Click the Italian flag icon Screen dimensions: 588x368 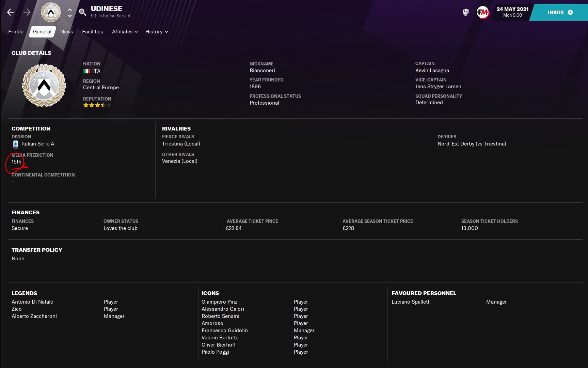coord(87,71)
